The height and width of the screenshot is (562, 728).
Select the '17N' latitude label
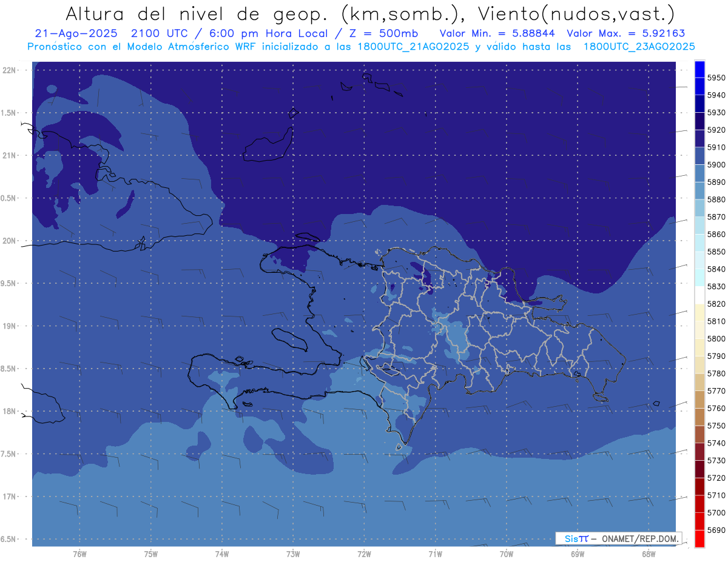click(x=10, y=497)
